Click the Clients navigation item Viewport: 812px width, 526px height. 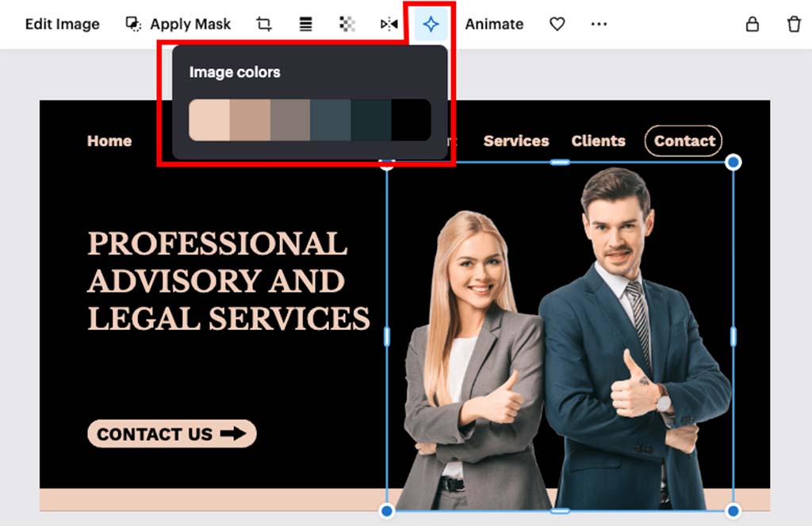click(598, 140)
